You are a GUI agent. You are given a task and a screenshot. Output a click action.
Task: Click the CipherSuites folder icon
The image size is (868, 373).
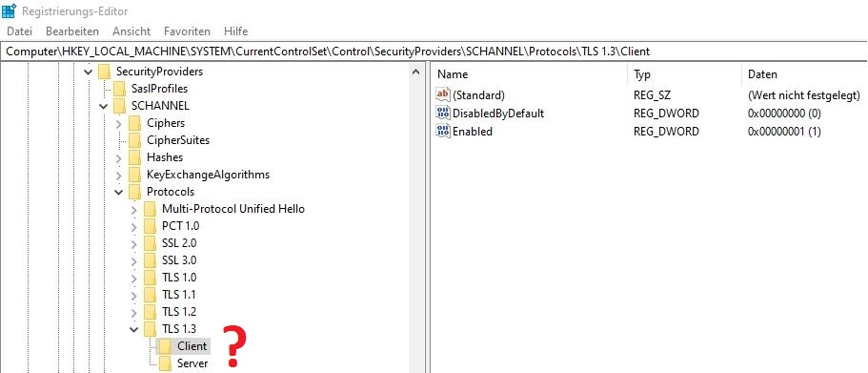point(135,140)
